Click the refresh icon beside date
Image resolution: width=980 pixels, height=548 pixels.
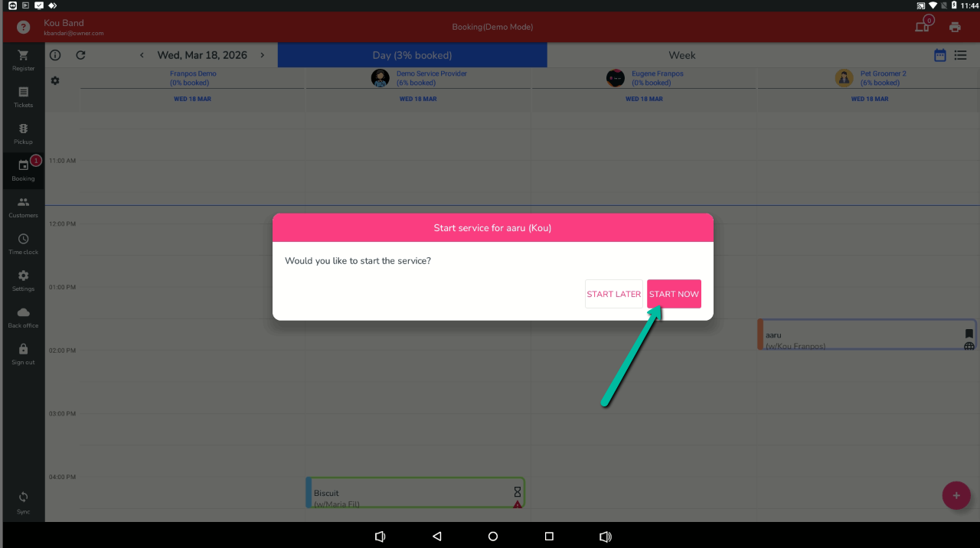80,55
